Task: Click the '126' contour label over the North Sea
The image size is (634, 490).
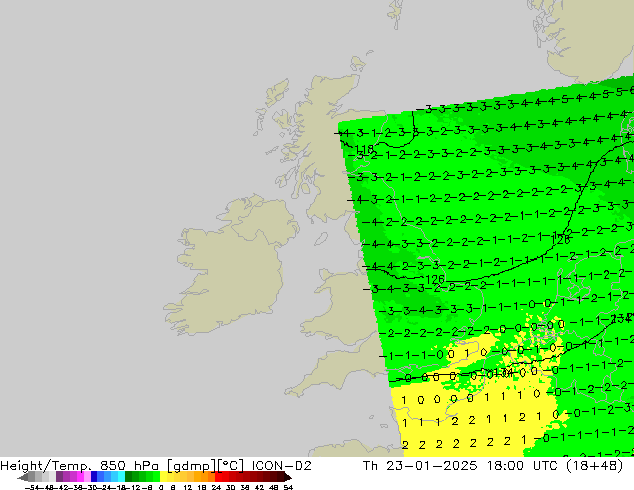Action: (x=560, y=239)
